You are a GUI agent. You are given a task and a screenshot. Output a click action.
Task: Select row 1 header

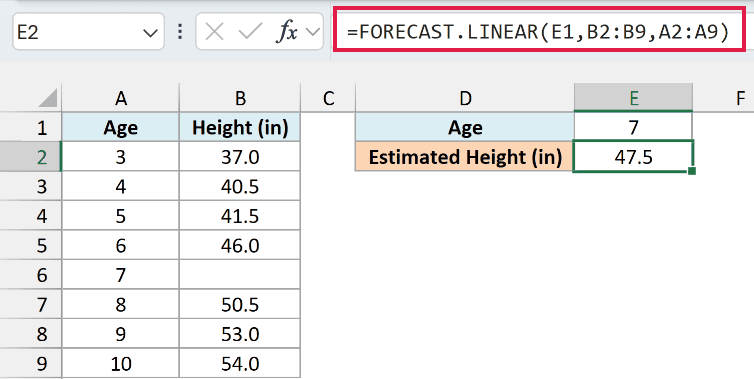31,127
